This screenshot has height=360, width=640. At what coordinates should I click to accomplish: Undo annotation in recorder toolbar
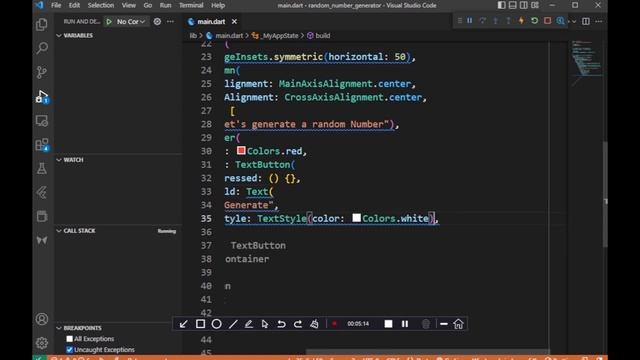(x=281, y=324)
